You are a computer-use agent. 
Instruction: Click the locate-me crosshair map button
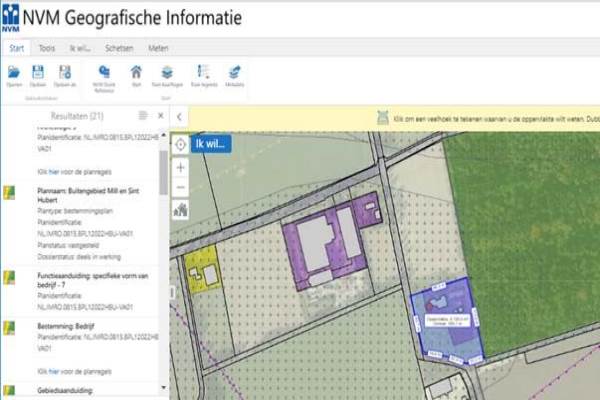click(x=181, y=145)
